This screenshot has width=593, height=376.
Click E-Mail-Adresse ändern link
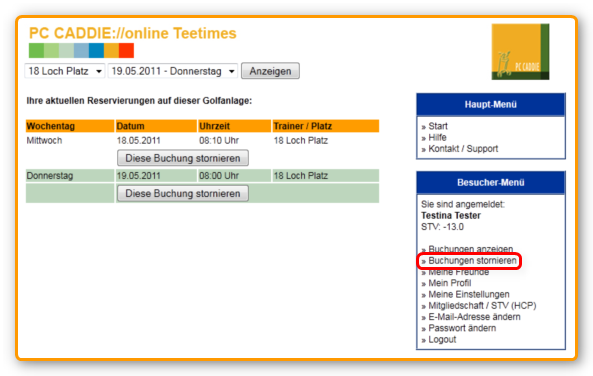tap(474, 317)
